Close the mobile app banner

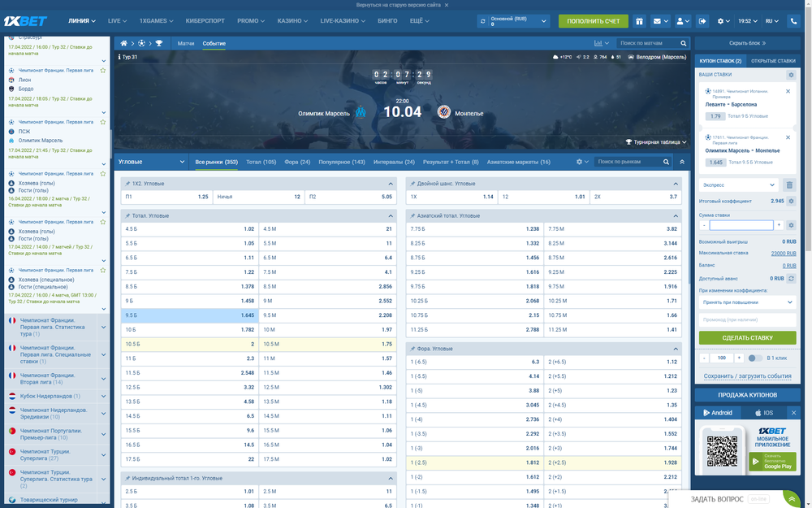click(x=793, y=413)
